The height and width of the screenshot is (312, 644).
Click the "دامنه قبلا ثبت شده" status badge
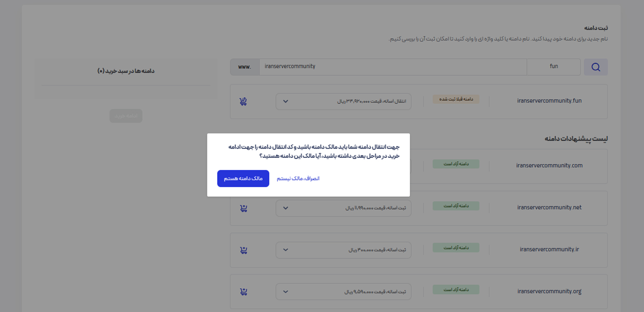click(455, 99)
